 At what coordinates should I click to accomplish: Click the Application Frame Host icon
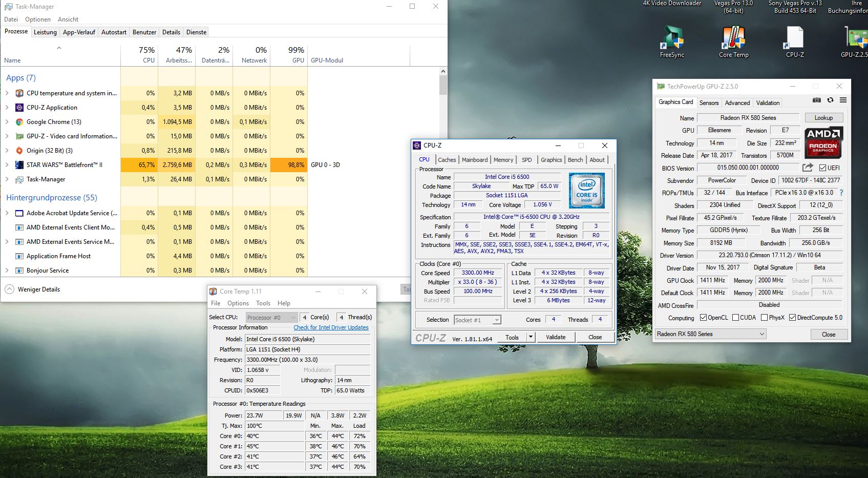coord(19,256)
